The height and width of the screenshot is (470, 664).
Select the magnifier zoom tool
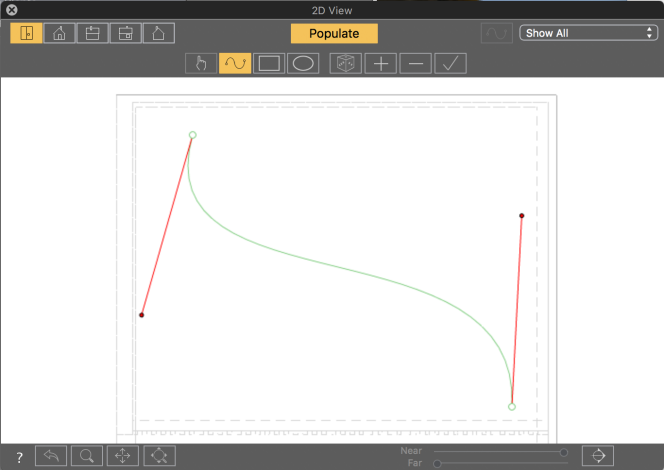coord(87,456)
